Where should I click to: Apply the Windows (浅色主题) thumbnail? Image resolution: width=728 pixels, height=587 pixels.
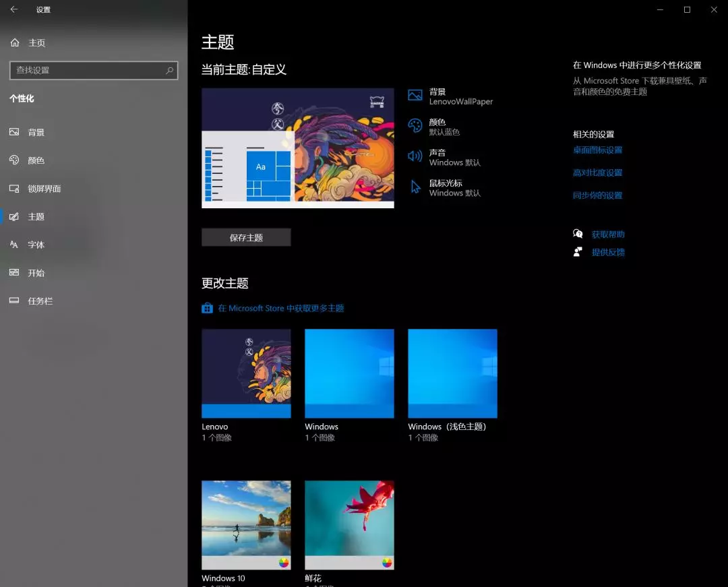tap(452, 373)
